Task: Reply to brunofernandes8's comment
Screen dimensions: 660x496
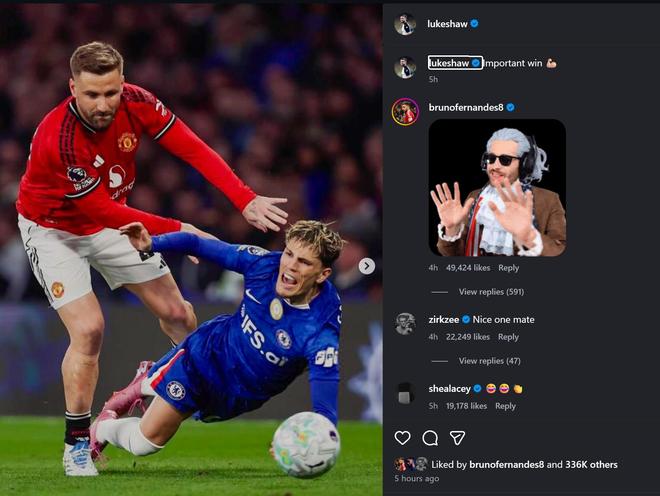Action: tap(509, 268)
